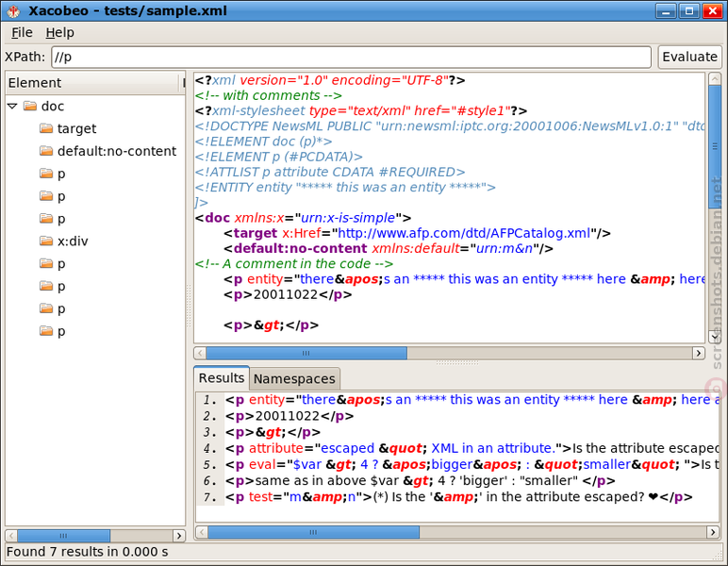Select result 1 with entity attribute
Image resolution: width=728 pixels, height=566 pixels.
tap(472, 400)
